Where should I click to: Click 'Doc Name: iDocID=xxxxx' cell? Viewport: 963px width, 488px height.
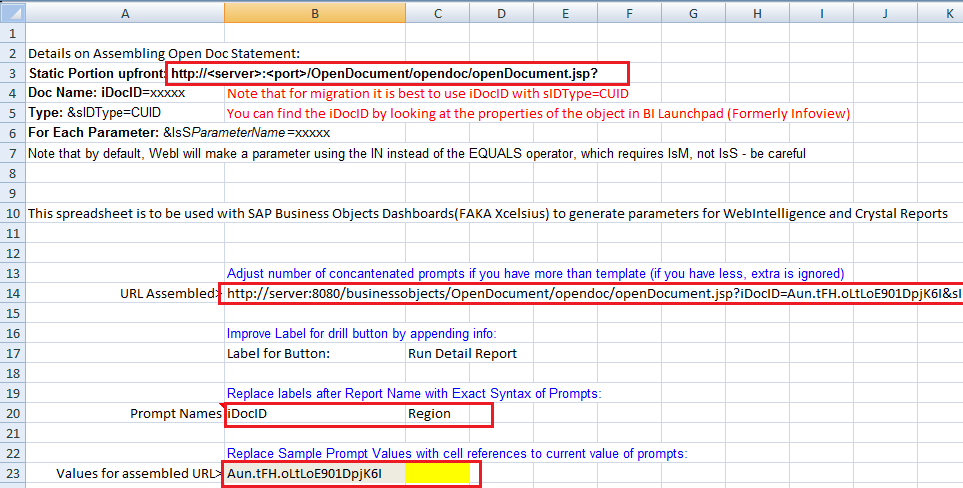pos(106,93)
